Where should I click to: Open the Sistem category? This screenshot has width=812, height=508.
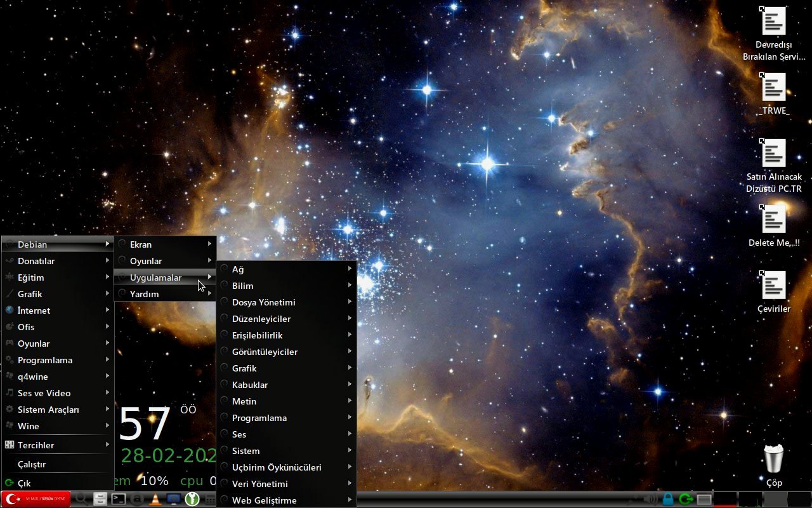tap(287, 451)
